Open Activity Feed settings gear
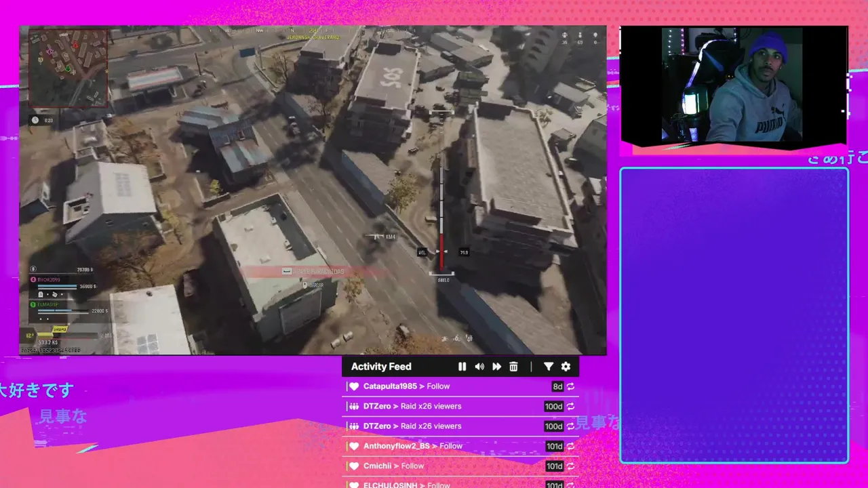 [x=566, y=367]
